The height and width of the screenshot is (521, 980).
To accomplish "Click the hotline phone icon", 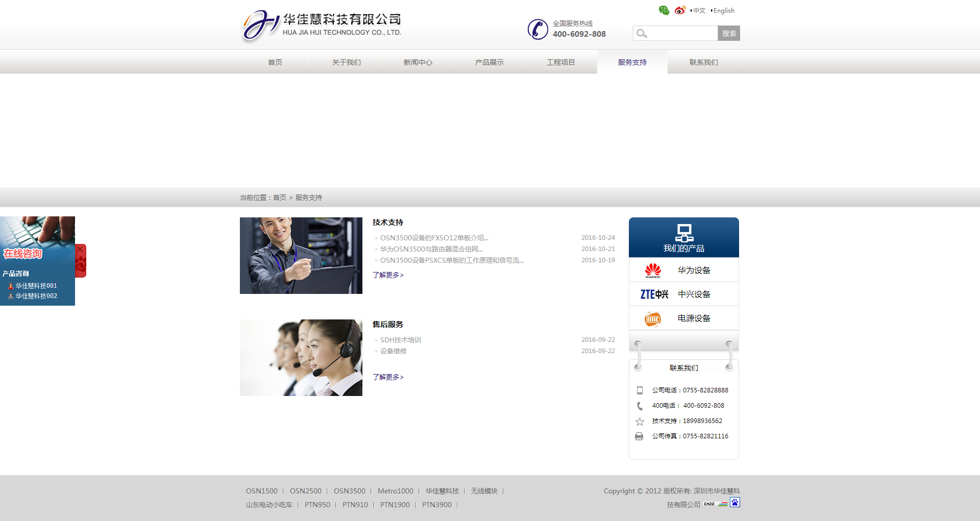I will [x=537, y=29].
